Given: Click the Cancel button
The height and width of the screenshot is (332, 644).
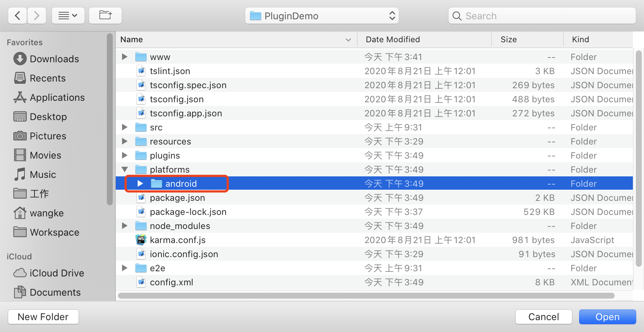Looking at the screenshot, I should (x=543, y=317).
